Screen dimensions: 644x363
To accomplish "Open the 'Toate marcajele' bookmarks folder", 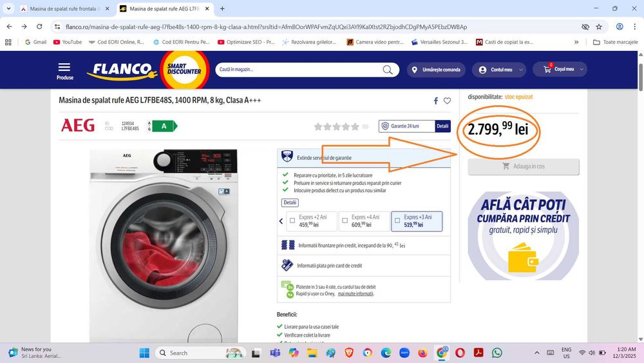I will click(616, 42).
